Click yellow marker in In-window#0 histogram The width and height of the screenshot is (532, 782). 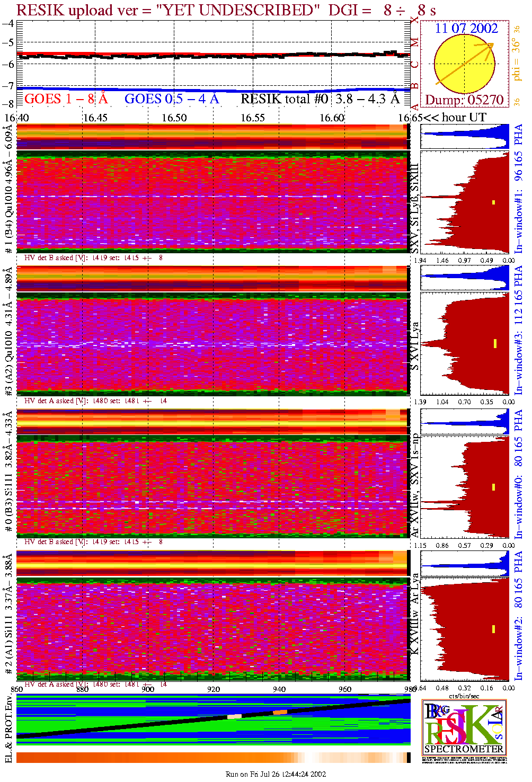click(x=494, y=487)
